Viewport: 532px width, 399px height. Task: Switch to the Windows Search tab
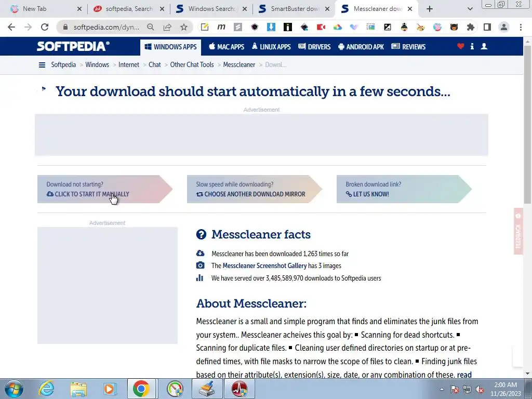211,9
